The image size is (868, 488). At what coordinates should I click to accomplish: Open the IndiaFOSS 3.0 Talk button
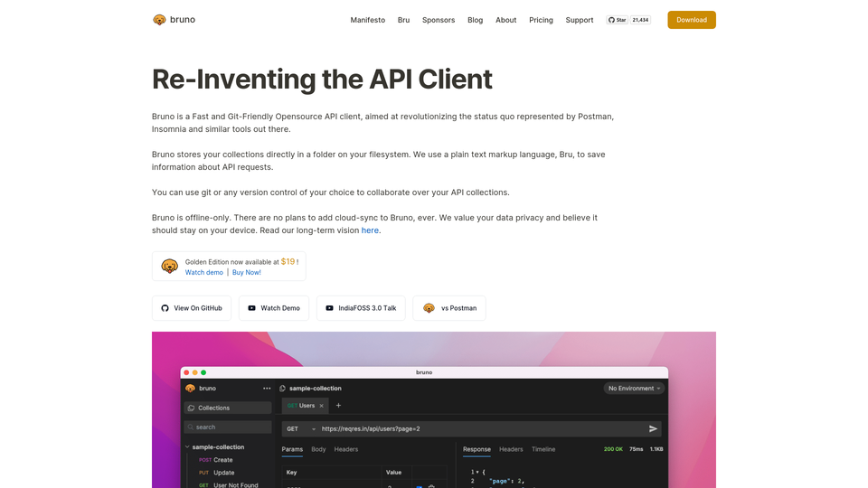pyautogui.click(x=361, y=308)
